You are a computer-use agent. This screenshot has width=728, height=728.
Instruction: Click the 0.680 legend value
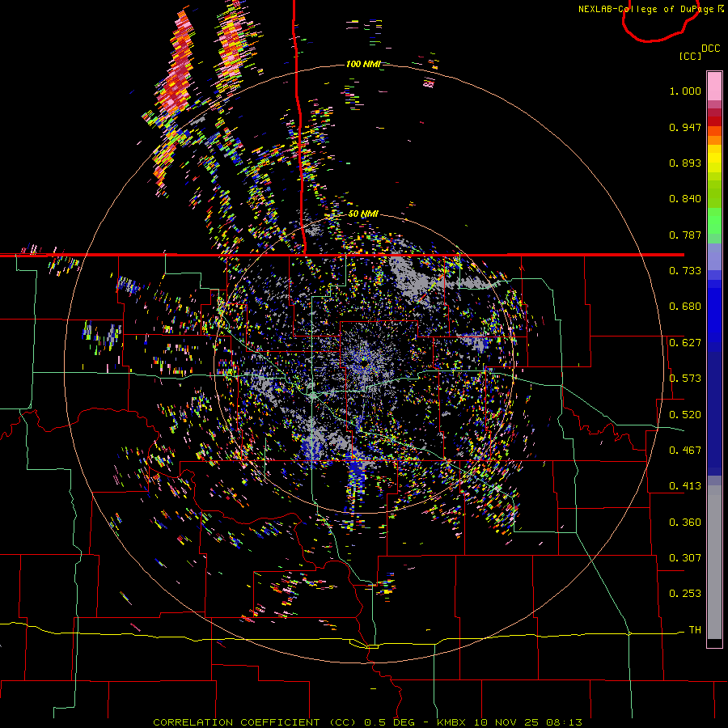[x=685, y=307]
